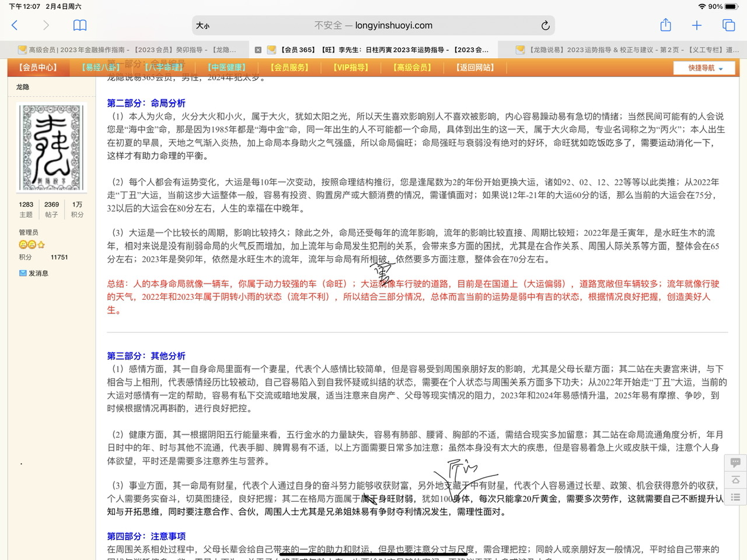Screen dimensions: 747x560
Task: Go forward to next page
Action: click(x=46, y=25)
